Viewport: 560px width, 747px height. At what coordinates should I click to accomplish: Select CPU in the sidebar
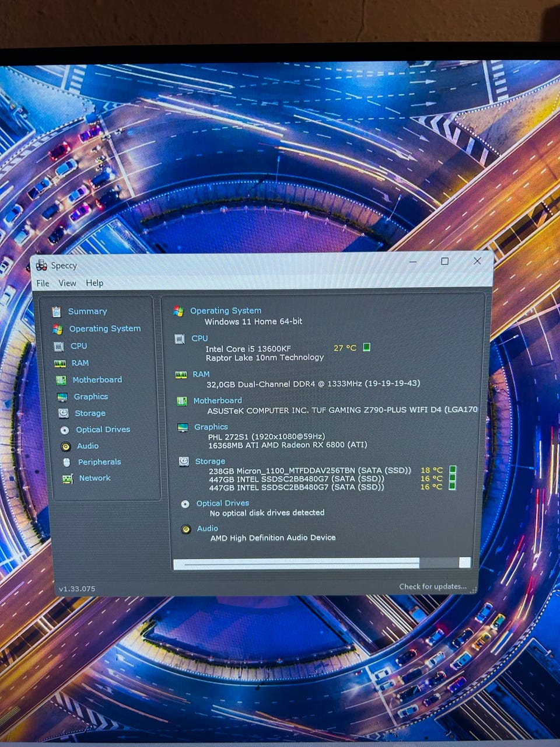pos(79,346)
